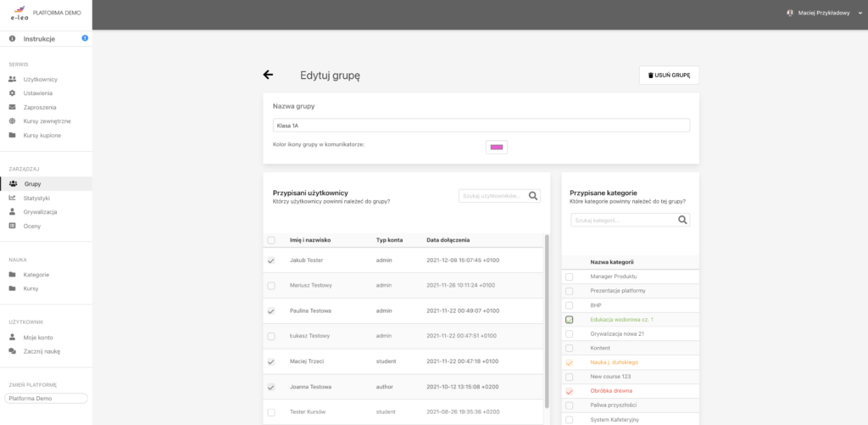
Task: Open the group icon color picker
Action: [497, 147]
